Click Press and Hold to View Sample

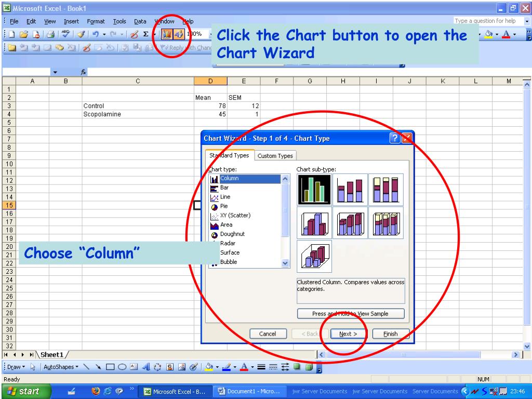[x=351, y=313]
